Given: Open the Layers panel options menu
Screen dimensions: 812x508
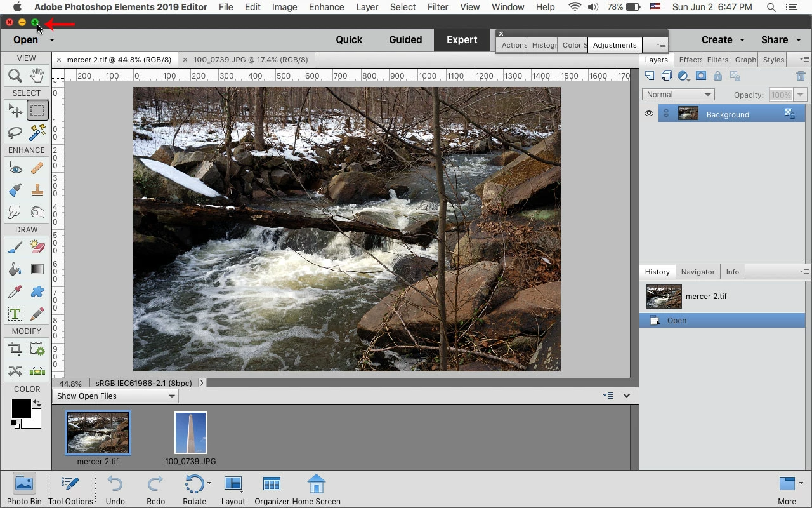Looking at the screenshot, I should (x=804, y=60).
